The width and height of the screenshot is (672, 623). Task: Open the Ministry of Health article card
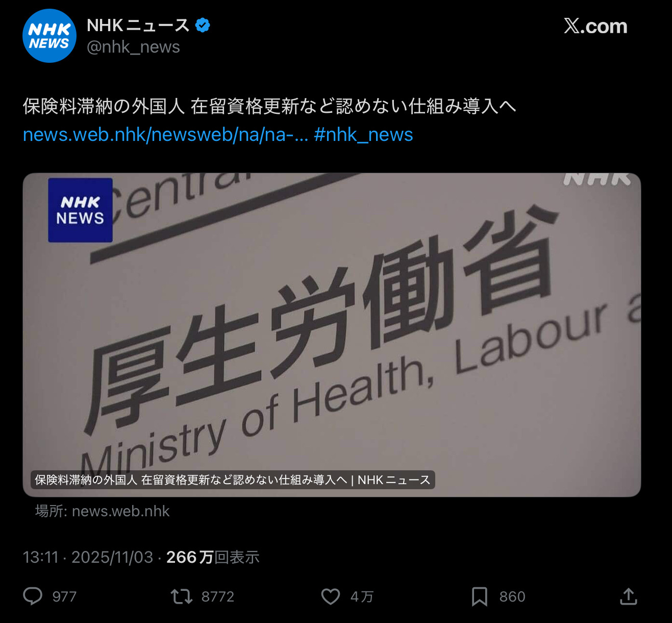(332, 334)
